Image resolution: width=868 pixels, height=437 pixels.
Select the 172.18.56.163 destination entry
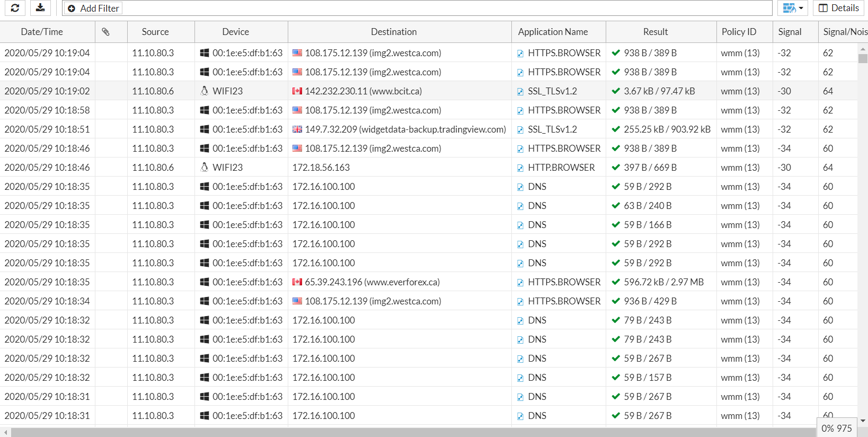coord(321,168)
